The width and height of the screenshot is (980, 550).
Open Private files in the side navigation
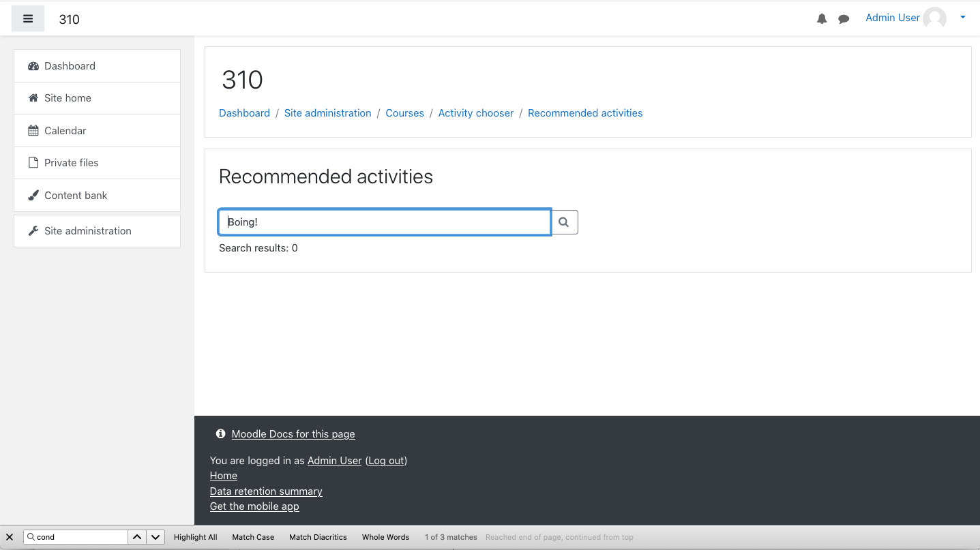coord(97,163)
